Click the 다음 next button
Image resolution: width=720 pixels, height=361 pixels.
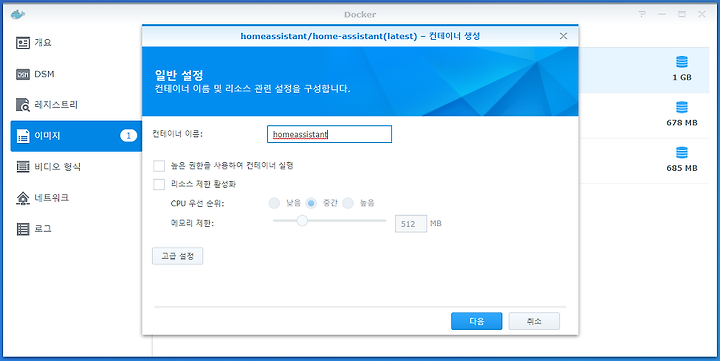tap(477, 322)
